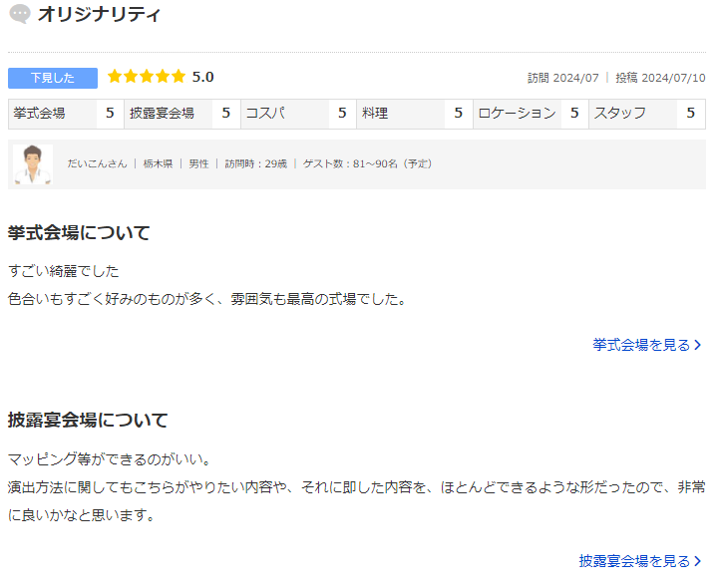Select the コスパ rating cell
The width and height of the screenshot is (717, 588).
point(297,114)
